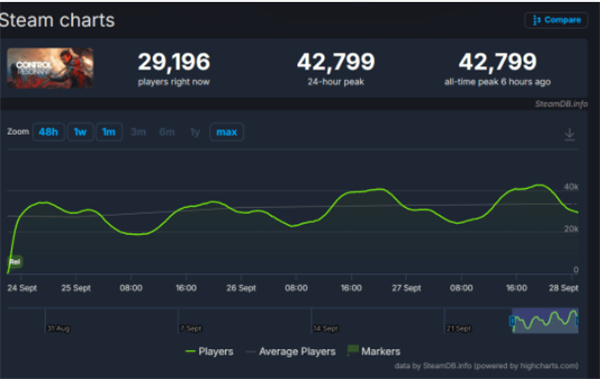Toggle the Players legend series

[209, 351]
